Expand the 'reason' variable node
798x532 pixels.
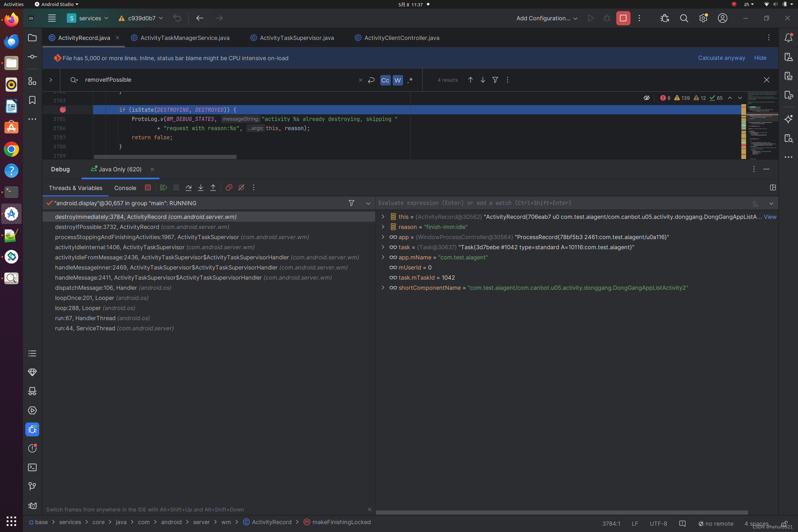click(x=383, y=227)
